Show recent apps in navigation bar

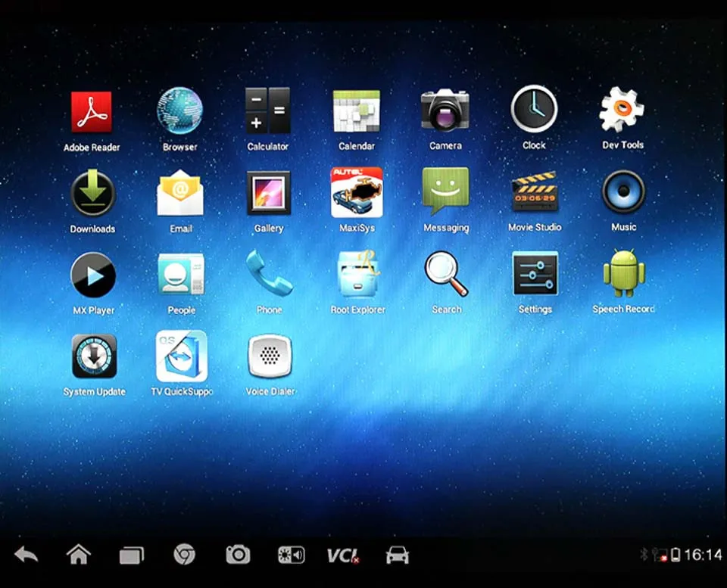(132, 555)
